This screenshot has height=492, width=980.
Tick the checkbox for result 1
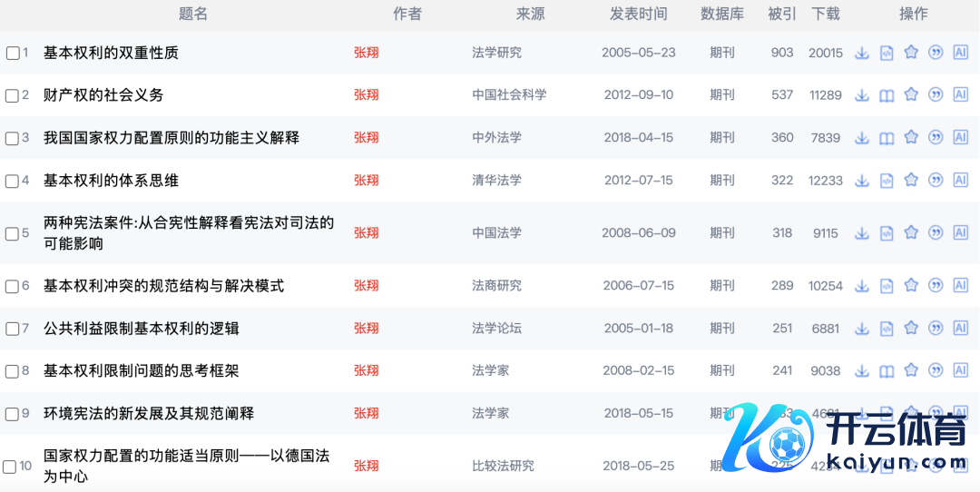(x=13, y=53)
